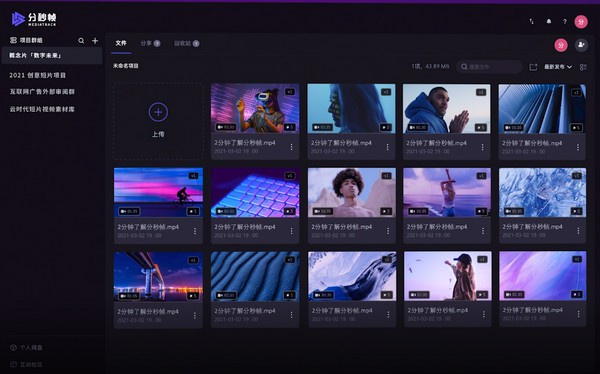Click duration badge on curly-haired man thumbnail

323,211
